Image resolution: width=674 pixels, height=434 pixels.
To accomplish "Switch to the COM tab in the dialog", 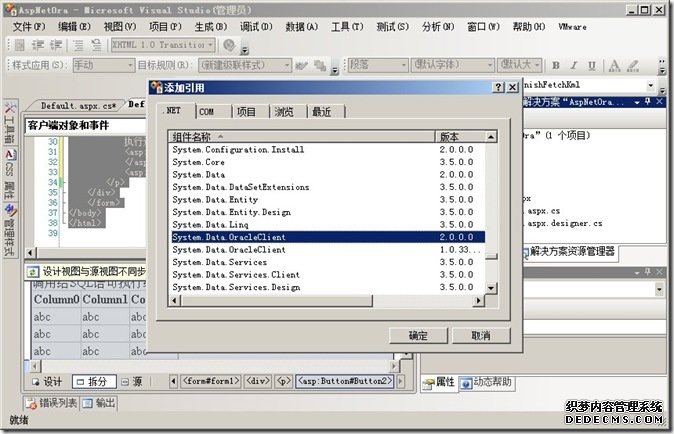I will click(x=206, y=112).
